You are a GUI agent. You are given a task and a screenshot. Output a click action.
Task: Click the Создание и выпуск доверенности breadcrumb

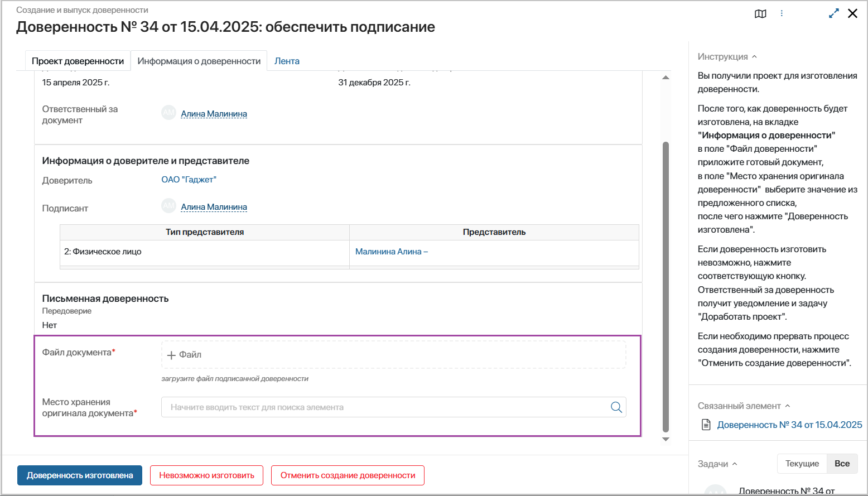(x=82, y=10)
